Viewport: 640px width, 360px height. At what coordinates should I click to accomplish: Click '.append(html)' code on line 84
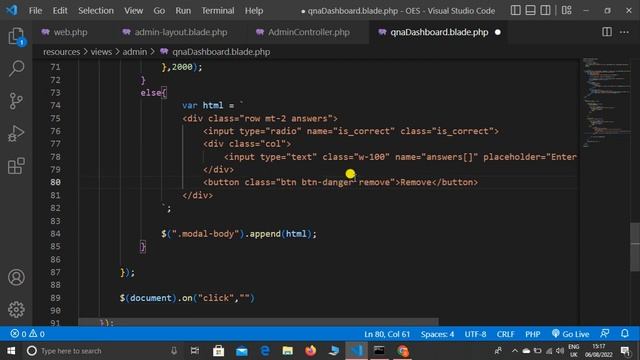click(x=278, y=234)
